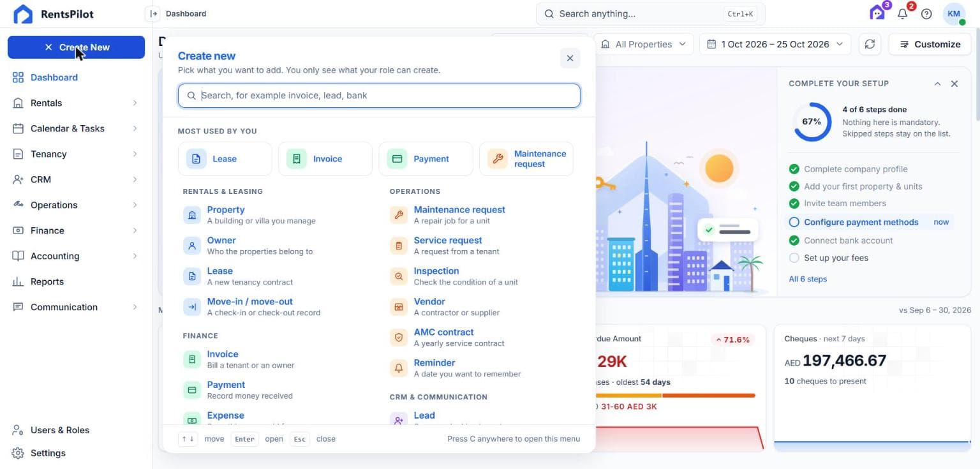This screenshot has width=980, height=469.
Task: Click the KM user avatar
Action: 954,13
